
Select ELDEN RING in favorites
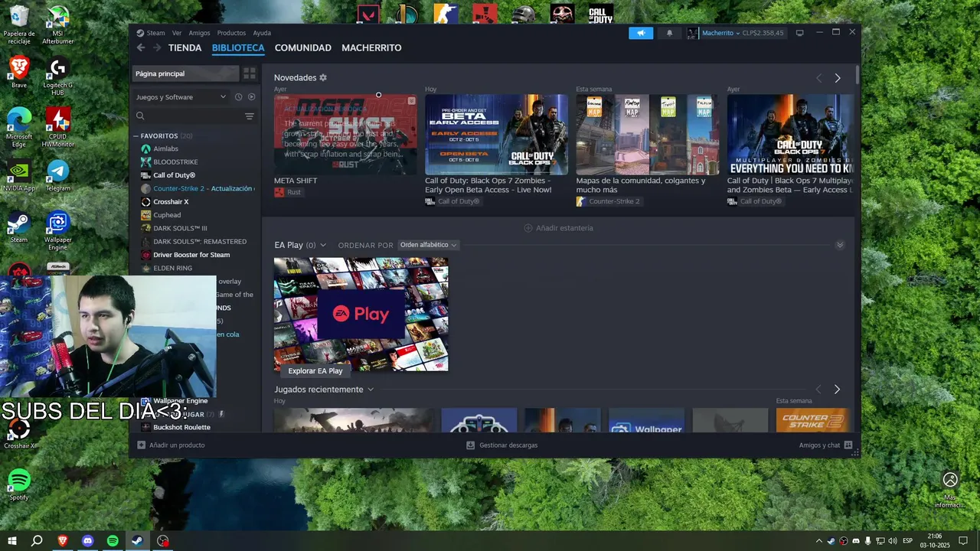(x=172, y=269)
